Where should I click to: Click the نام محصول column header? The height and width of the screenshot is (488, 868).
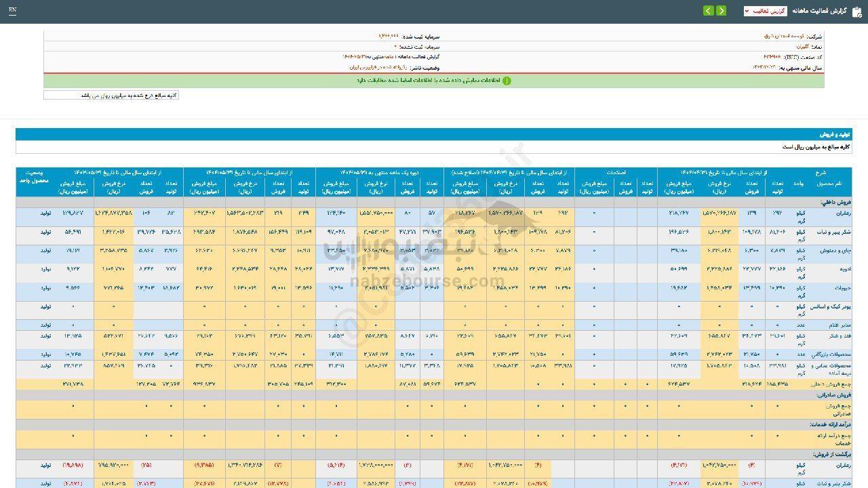pos(829,184)
